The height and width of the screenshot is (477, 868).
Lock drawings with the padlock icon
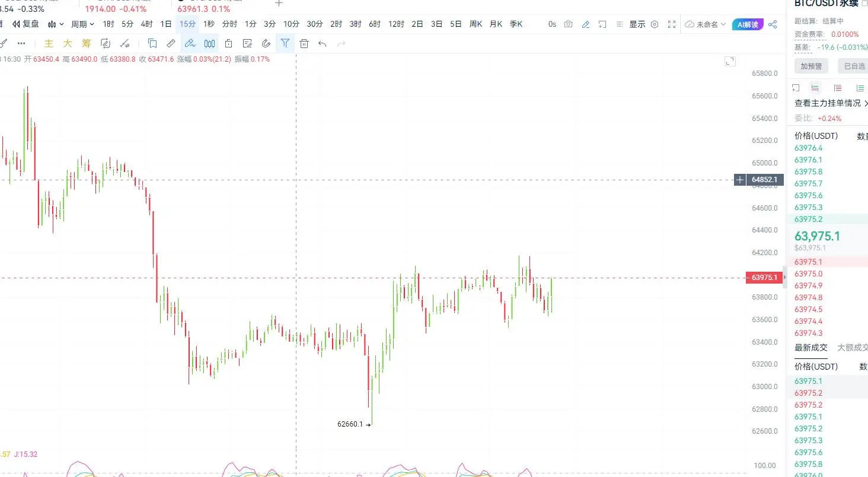(228, 43)
